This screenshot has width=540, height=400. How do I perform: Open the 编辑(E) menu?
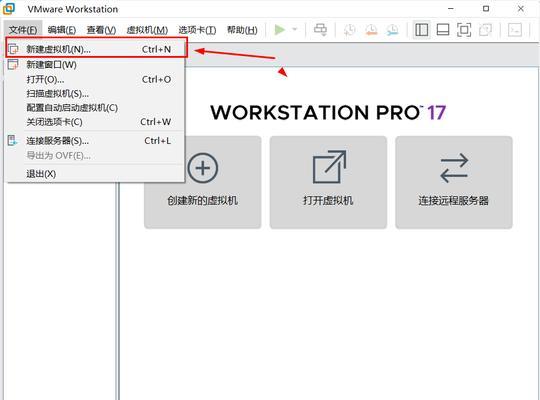tap(62, 30)
